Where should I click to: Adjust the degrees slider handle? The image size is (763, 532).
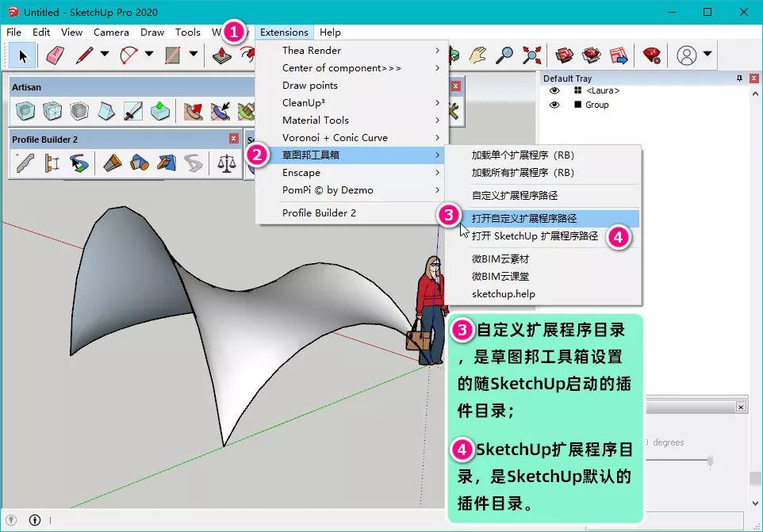[x=711, y=460]
